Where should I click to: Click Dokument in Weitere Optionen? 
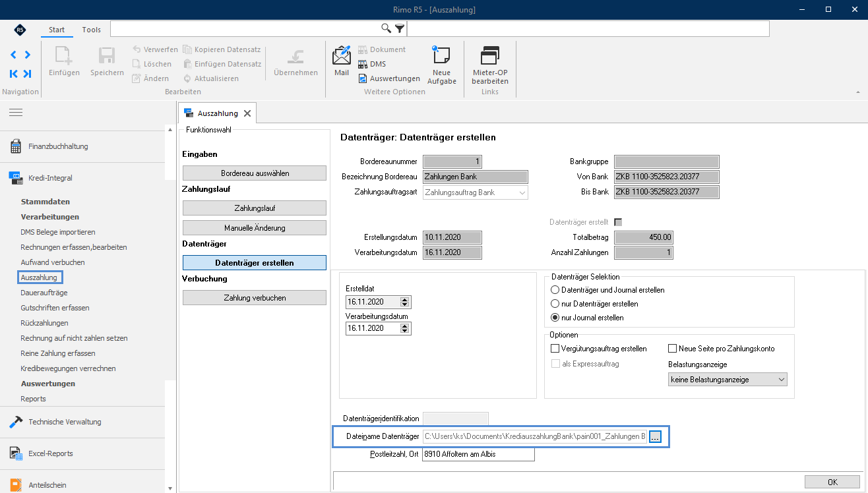(x=382, y=49)
